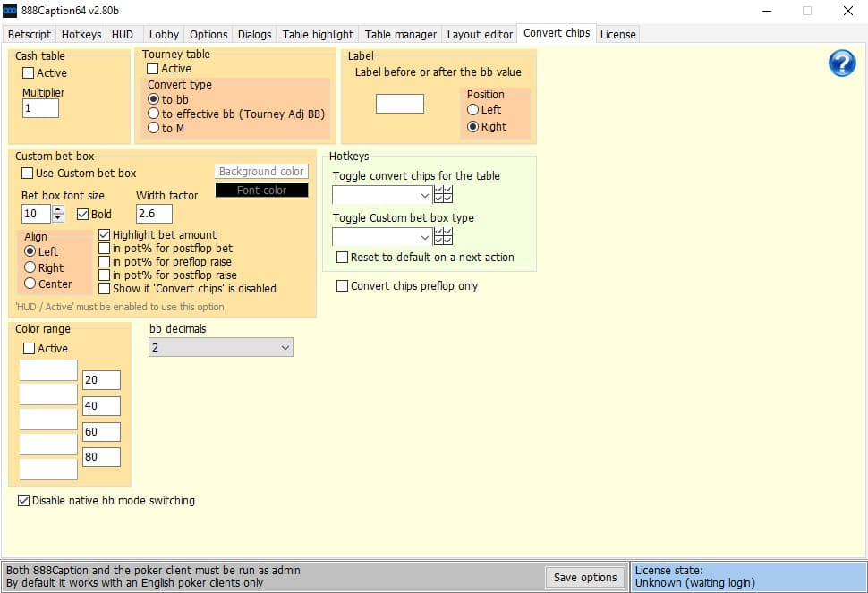
Task: Click the Cash table Multiplier field
Action: click(x=40, y=108)
